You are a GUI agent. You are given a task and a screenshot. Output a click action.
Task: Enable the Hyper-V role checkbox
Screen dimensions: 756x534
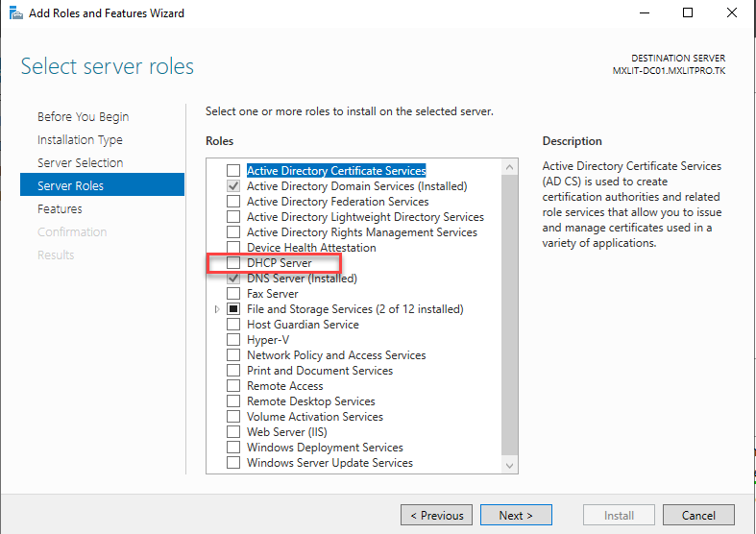pos(233,340)
